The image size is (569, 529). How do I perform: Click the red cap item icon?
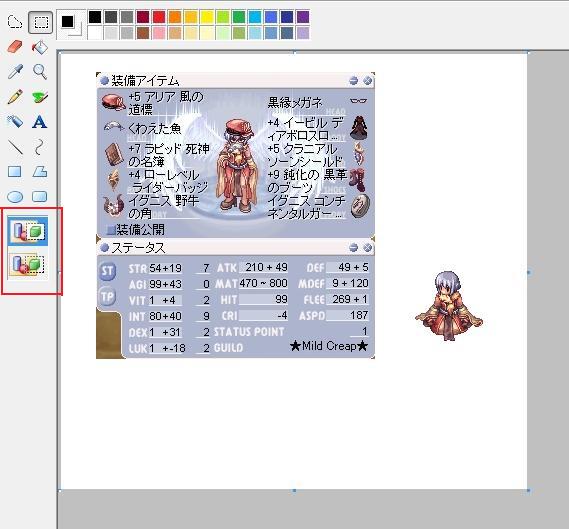pos(114,102)
